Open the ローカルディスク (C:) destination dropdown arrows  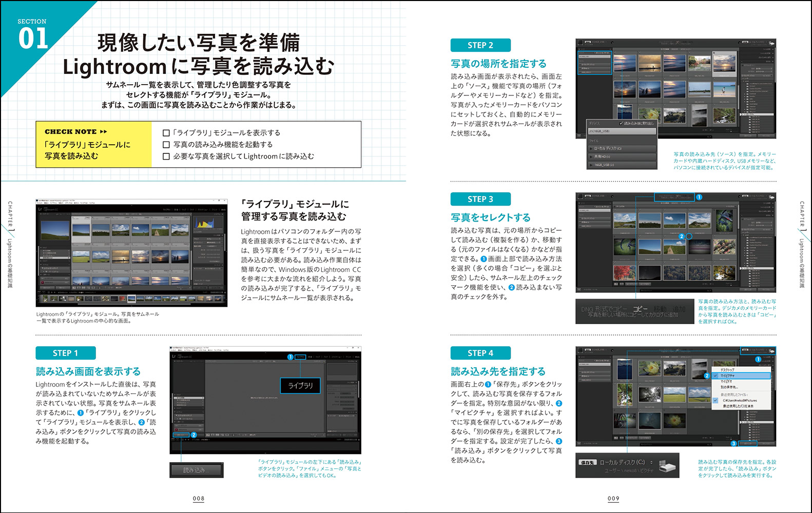click(651, 462)
